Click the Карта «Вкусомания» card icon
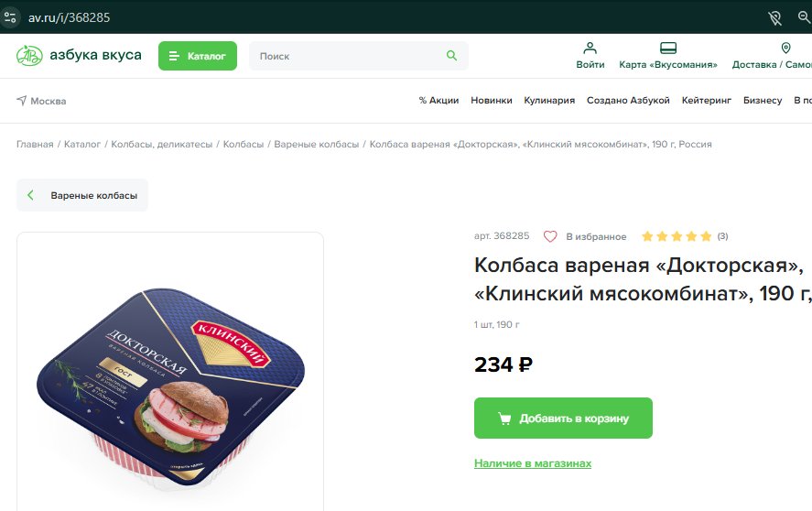Viewport: 812px width, 511px height. tap(668, 49)
